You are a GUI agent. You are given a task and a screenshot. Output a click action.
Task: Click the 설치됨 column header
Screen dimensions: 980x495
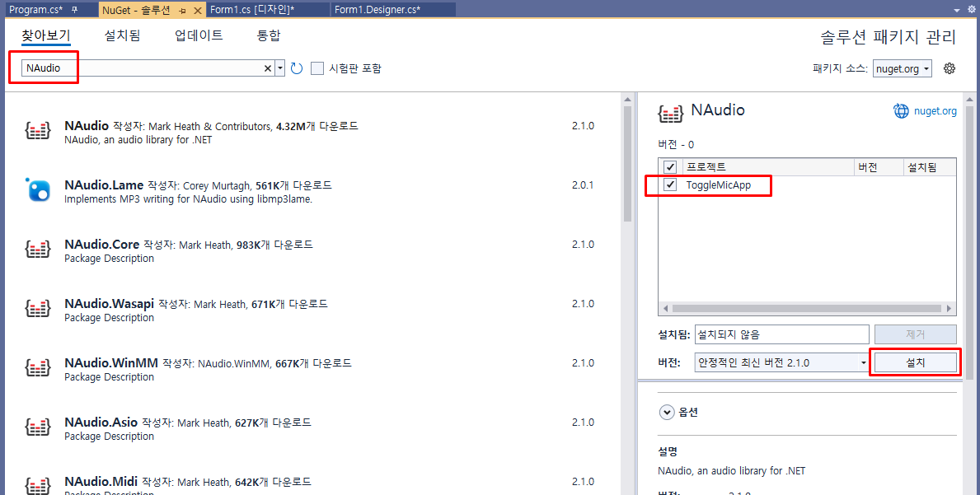[x=930, y=167]
